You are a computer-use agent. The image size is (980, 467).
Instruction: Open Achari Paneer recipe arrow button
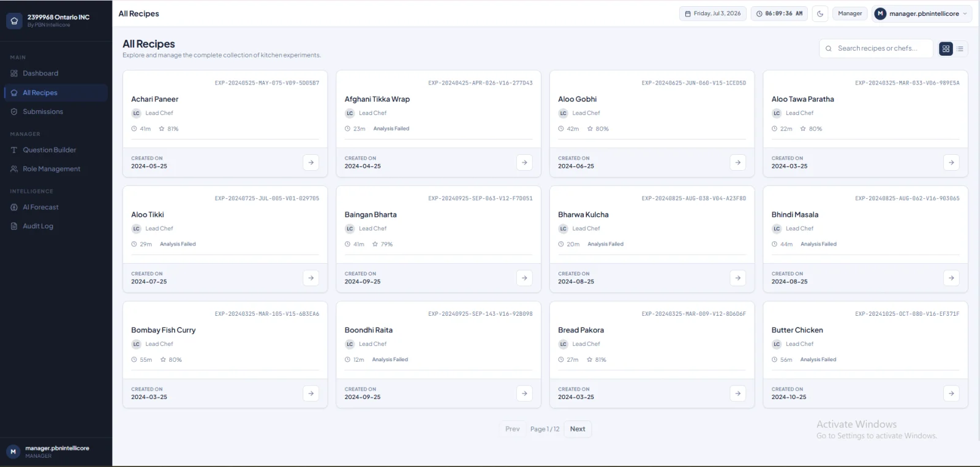[x=311, y=162]
